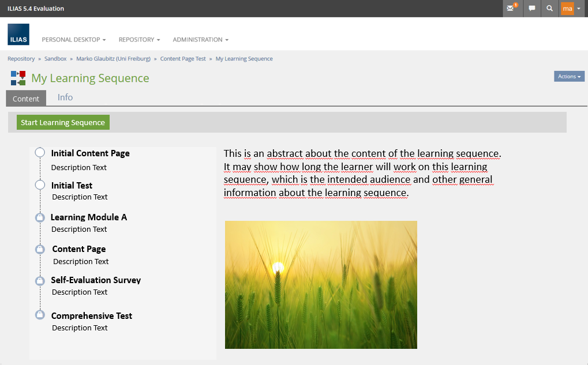Select the circle marker for Initial Test
This screenshot has height=365, width=588.
click(x=40, y=185)
